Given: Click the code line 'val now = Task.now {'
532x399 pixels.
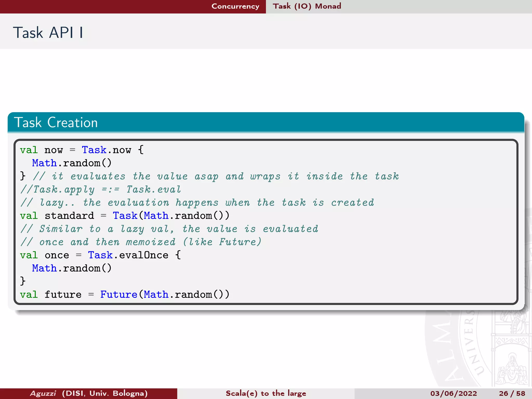Looking at the screenshot, I should [x=82, y=150].
